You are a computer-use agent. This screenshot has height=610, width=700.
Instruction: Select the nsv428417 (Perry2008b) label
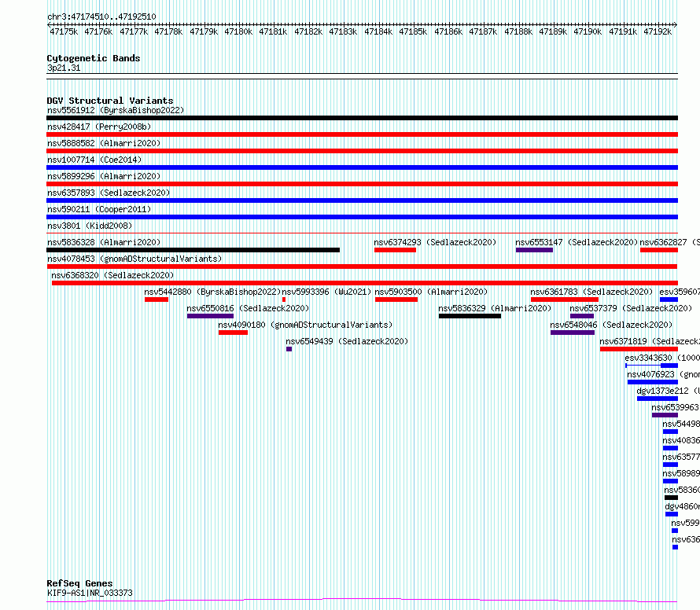coord(99,127)
